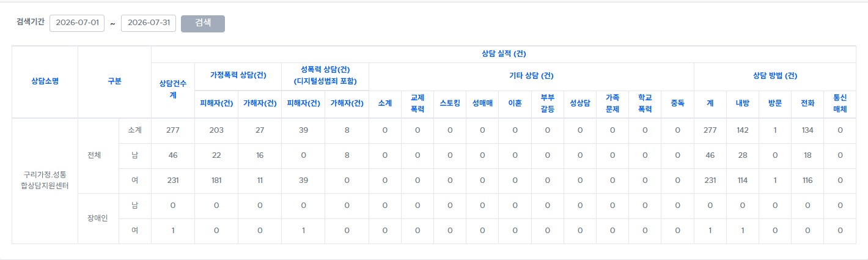Screen dimensions: 868x260
Task: Click the 상담 방법 (건) header
Action: 774,76
